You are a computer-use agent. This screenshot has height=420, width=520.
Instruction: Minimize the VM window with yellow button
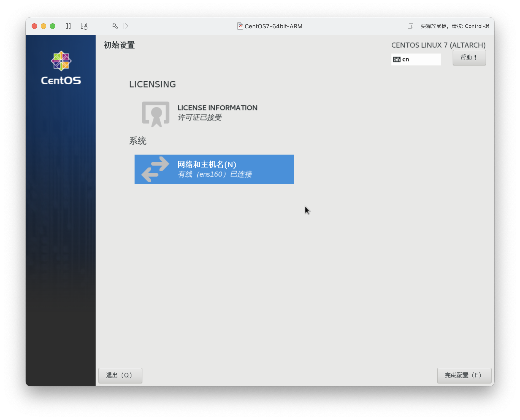(x=43, y=26)
